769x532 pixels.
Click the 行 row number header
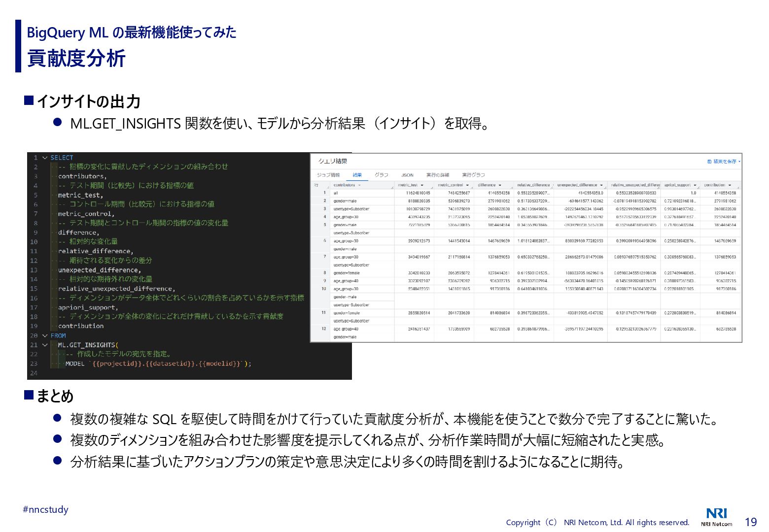coord(316,185)
